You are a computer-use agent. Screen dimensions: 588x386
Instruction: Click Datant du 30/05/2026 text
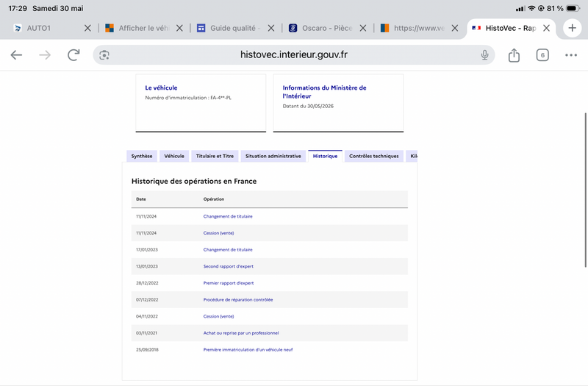[x=308, y=106]
